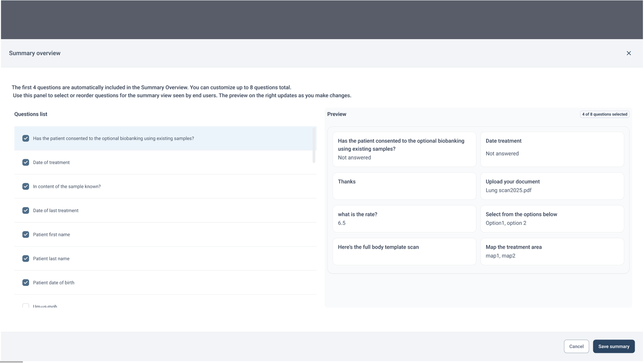Click "Patient date of birth" question text
This screenshot has width=644, height=363.
[x=54, y=283]
